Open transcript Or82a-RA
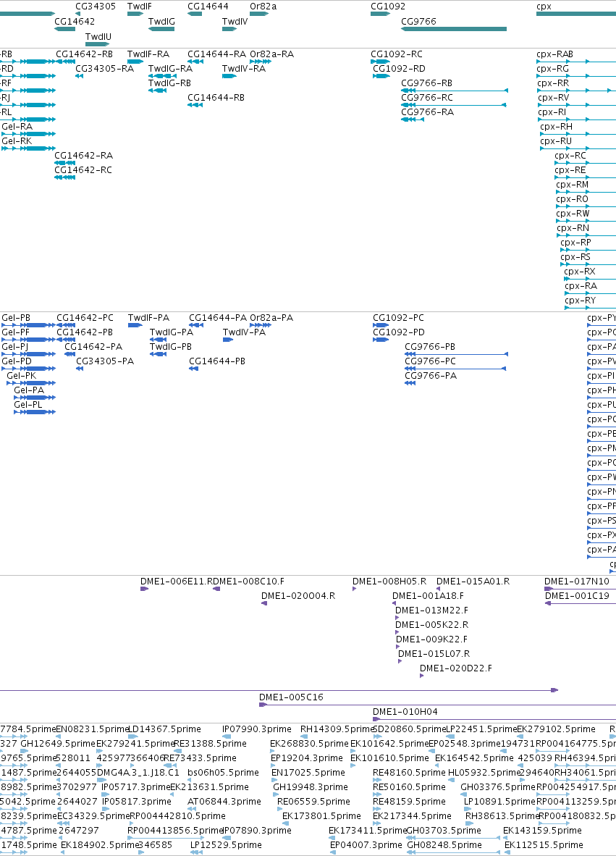Viewport: 616px width, 856px height. tap(271, 54)
